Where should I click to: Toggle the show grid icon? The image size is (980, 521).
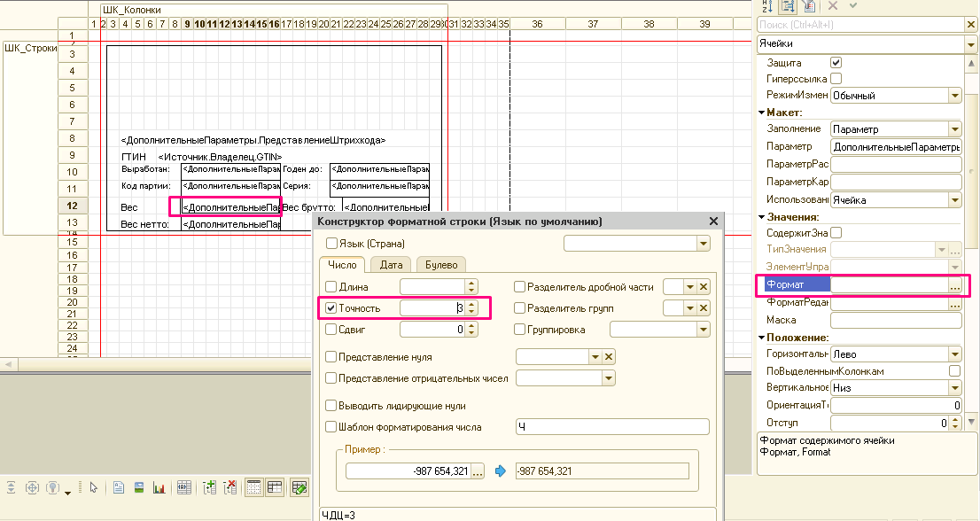[x=253, y=488]
